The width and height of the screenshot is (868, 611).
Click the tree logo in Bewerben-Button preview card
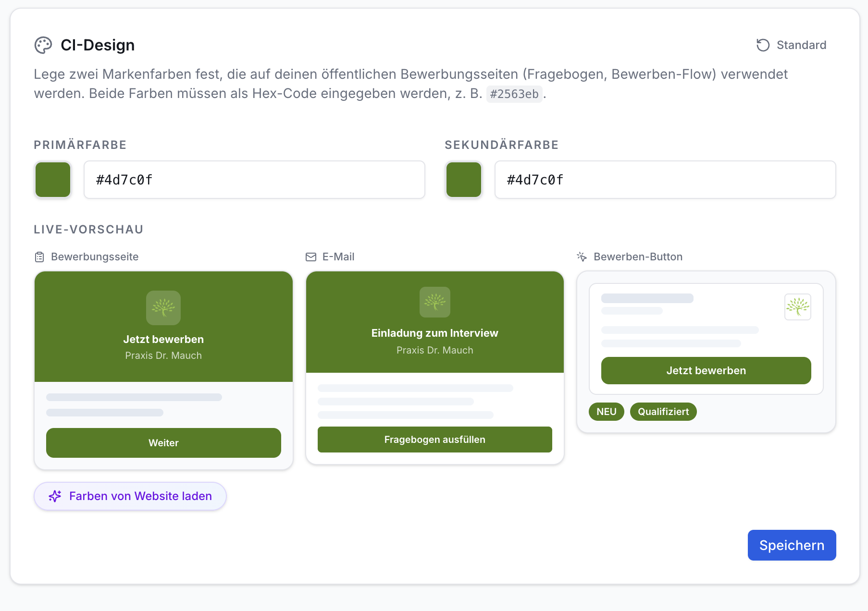point(798,307)
